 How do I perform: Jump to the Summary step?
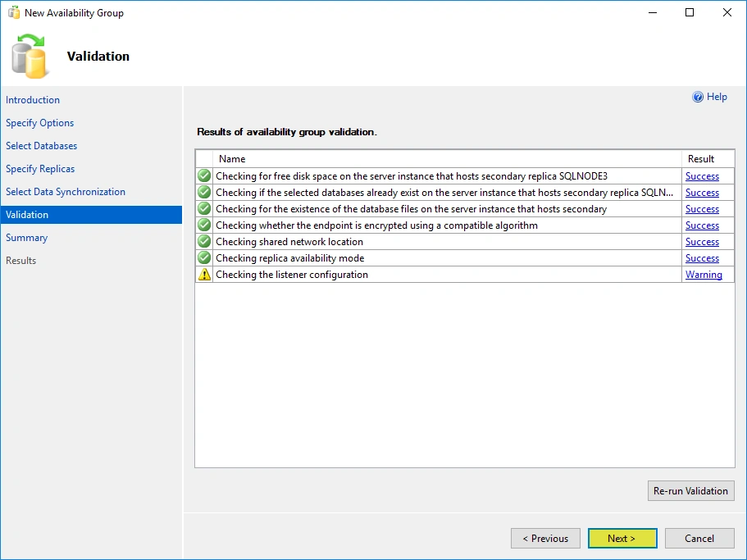27,238
